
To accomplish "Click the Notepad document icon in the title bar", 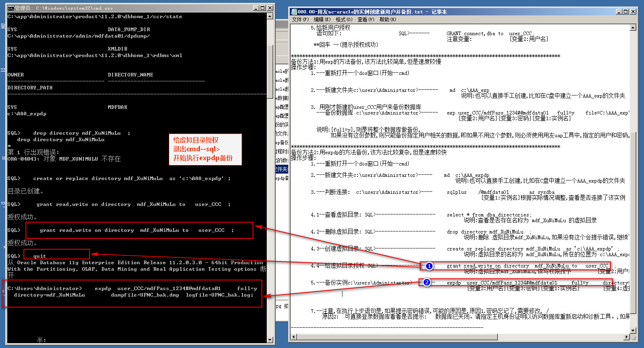I will (x=294, y=12).
